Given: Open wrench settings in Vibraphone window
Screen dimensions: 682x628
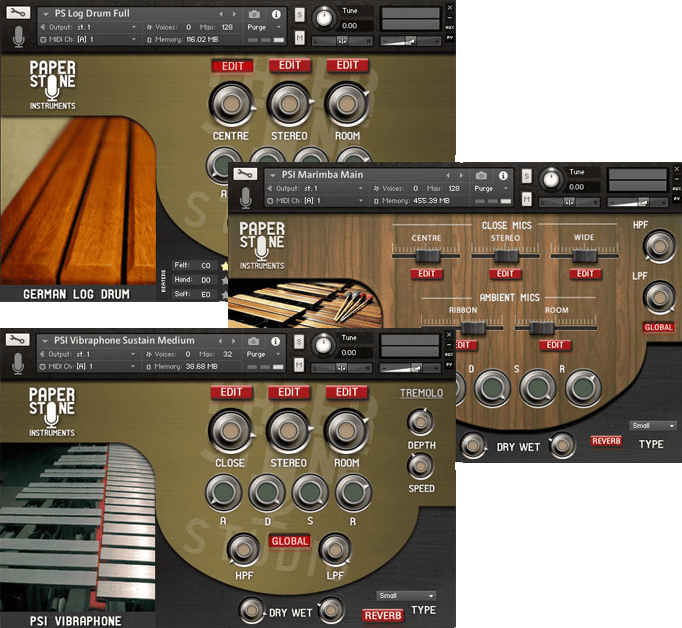Looking at the screenshot, I should [x=17, y=339].
